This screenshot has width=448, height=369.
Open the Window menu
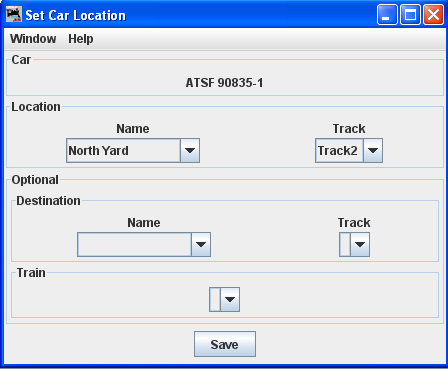33,39
